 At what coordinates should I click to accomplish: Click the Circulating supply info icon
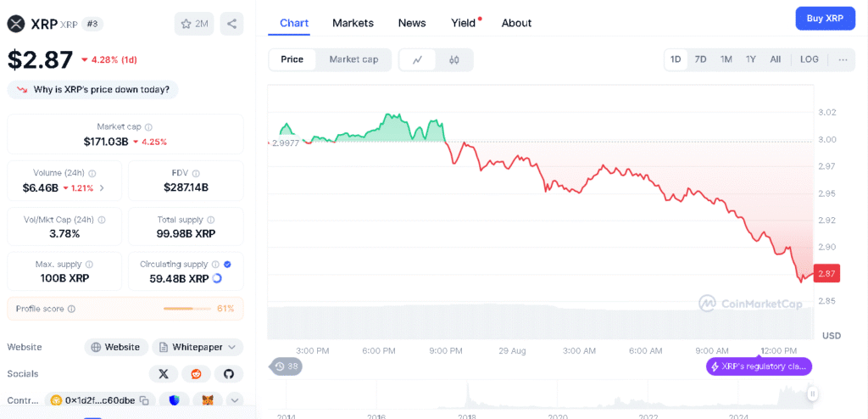coord(216,265)
